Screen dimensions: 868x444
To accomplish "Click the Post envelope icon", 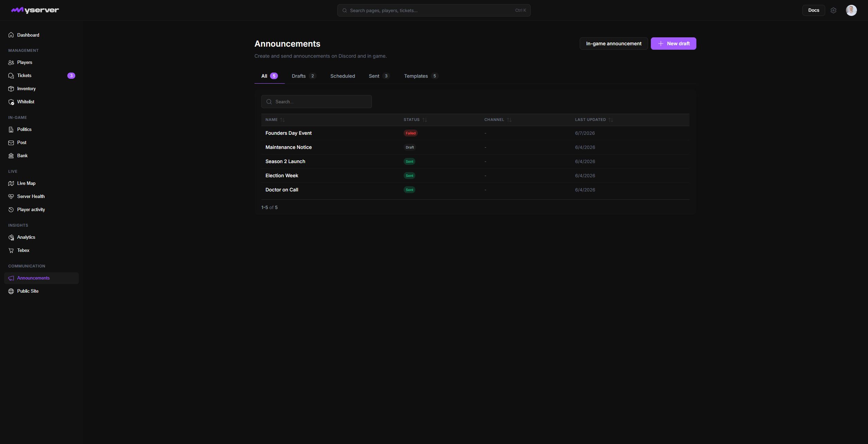I will pyautogui.click(x=11, y=143).
